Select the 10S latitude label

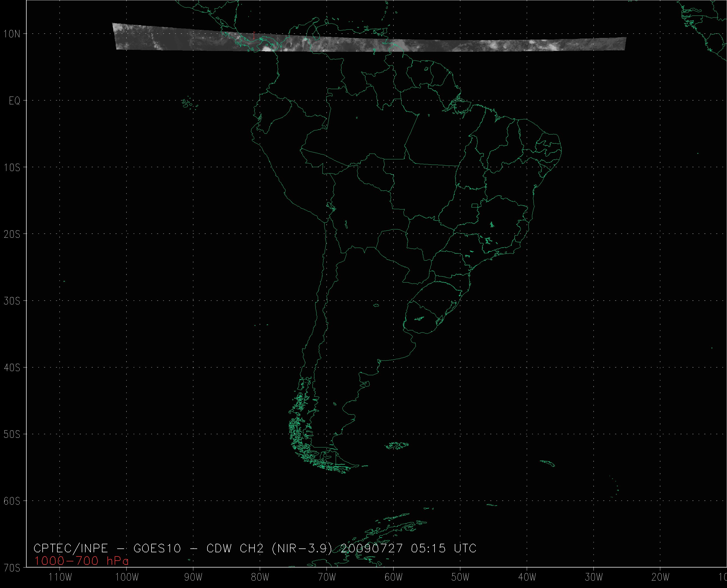(12, 167)
